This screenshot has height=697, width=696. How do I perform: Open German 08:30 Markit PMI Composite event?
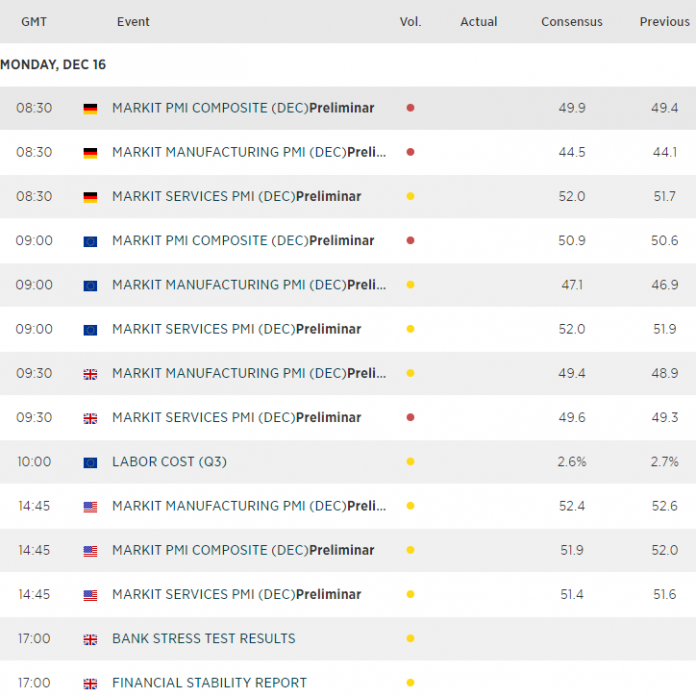pyautogui.click(x=243, y=108)
